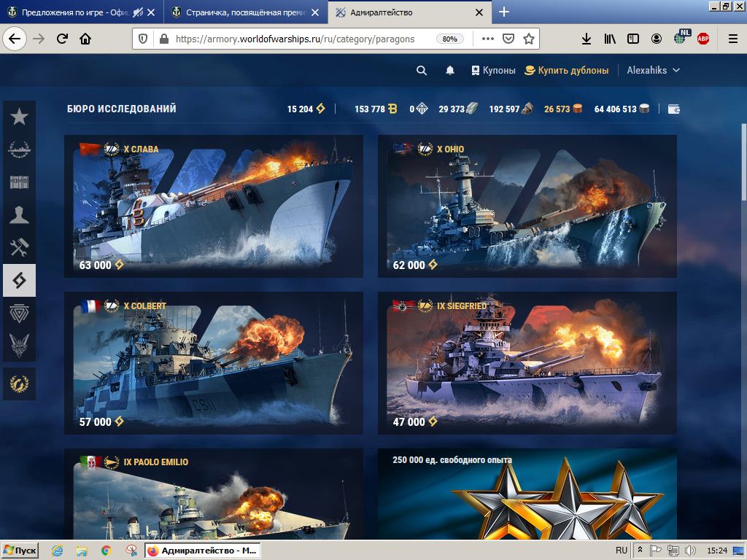The width and height of the screenshot is (747, 560).
Task: Open the featured star category in sidebar
Action: (19, 117)
